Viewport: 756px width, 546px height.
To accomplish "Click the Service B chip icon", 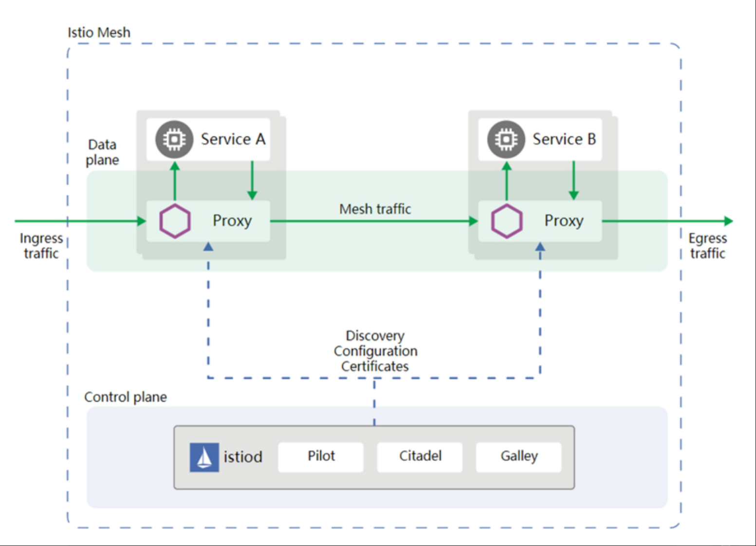I will click(506, 140).
